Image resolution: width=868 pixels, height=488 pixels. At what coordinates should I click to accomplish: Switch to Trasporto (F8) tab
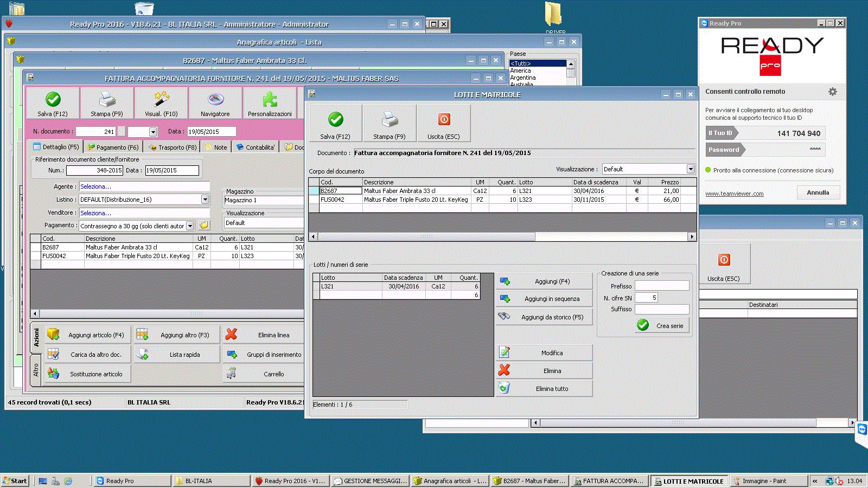pyautogui.click(x=172, y=147)
